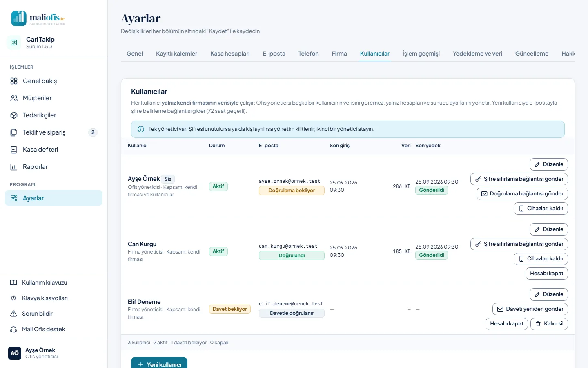This screenshot has width=588, height=368.
Task: Click Sorun bildir warning icon
Action: coord(13,314)
